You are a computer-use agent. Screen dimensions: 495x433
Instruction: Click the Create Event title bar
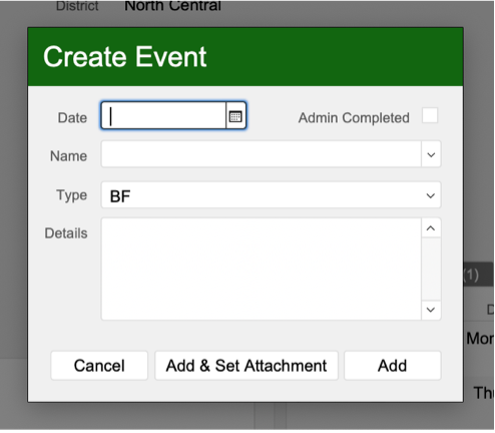[245, 57]
